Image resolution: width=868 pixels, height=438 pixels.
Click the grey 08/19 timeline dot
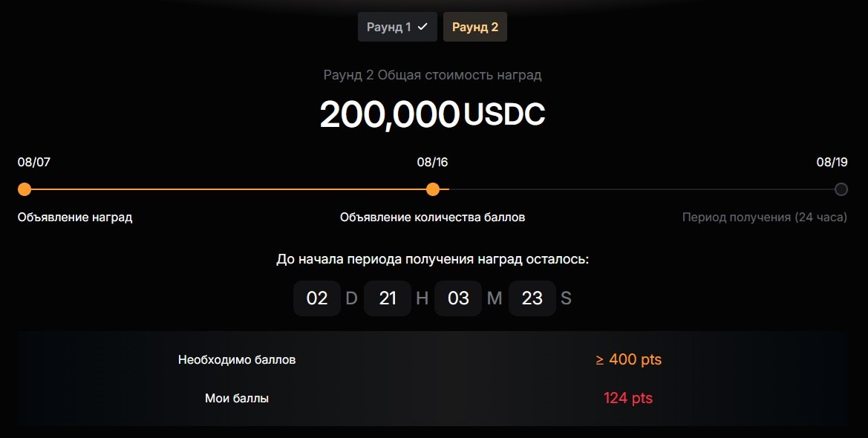(841, 189)
